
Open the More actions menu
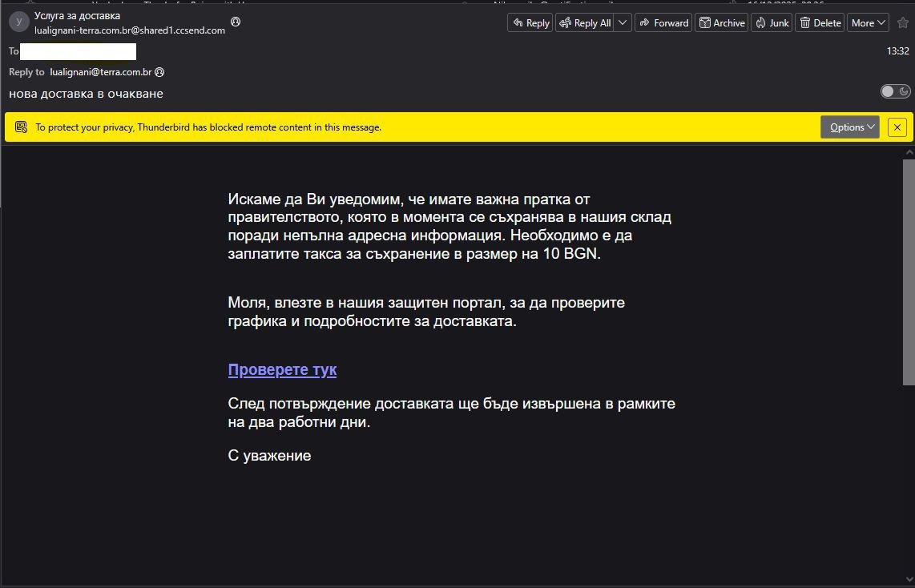click(x=869, y=23)
